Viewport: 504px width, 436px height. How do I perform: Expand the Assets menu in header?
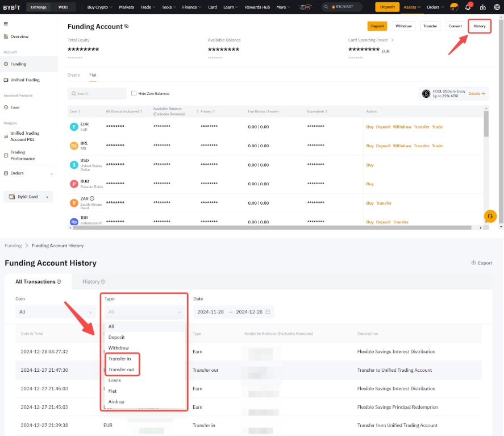(412, 7)
